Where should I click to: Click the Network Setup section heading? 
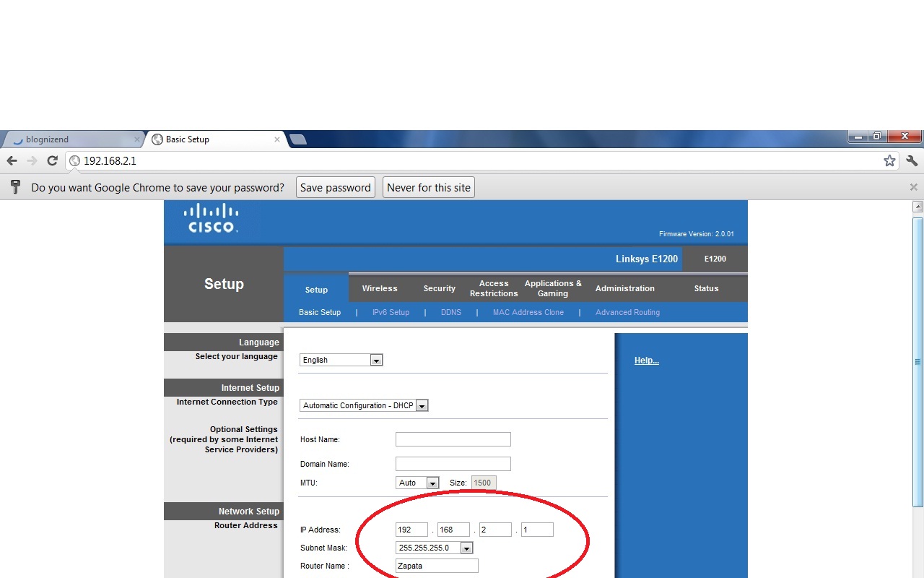pos(248,512)
